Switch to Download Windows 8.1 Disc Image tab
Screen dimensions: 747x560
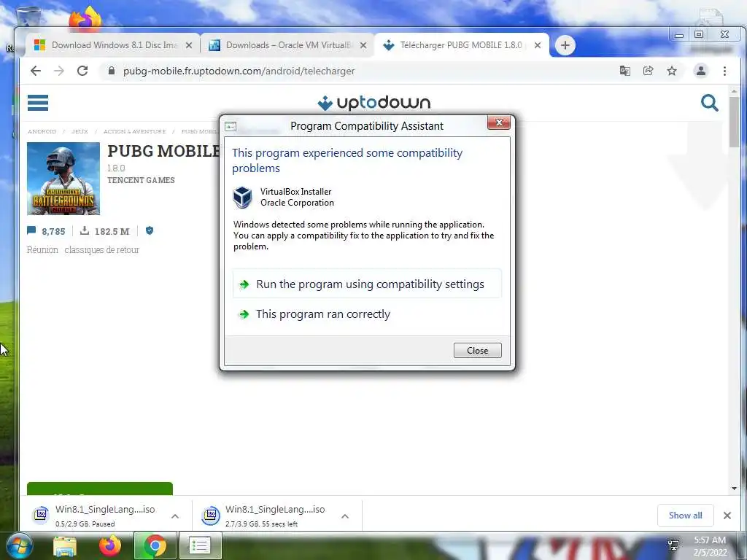[113, 45]
